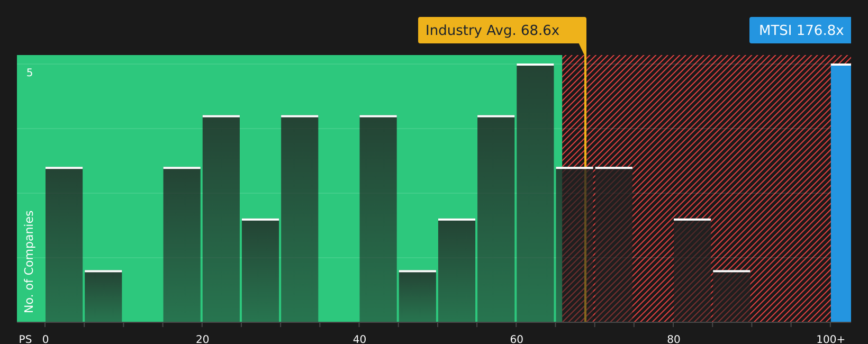Select the bar at PS 25-30
Screen dimensions: 868x344
260,270
